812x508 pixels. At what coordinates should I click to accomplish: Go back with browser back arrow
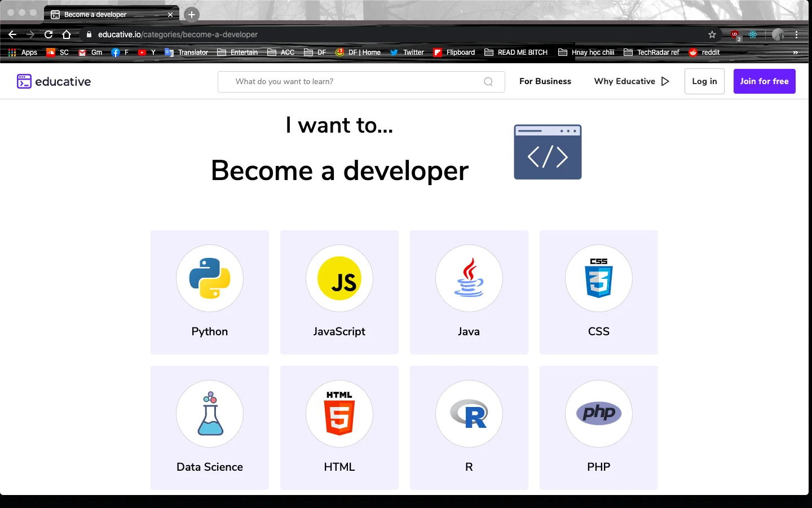pos(12,34)
